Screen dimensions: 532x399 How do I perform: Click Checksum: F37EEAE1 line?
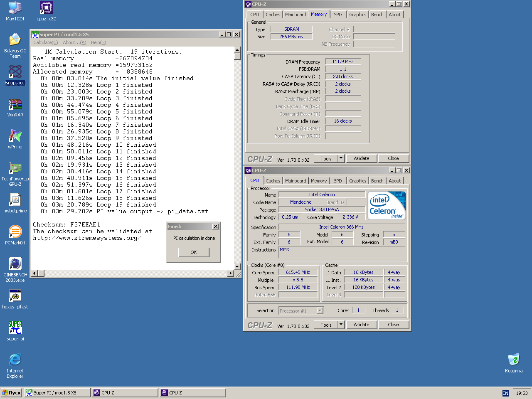[66, 225]
